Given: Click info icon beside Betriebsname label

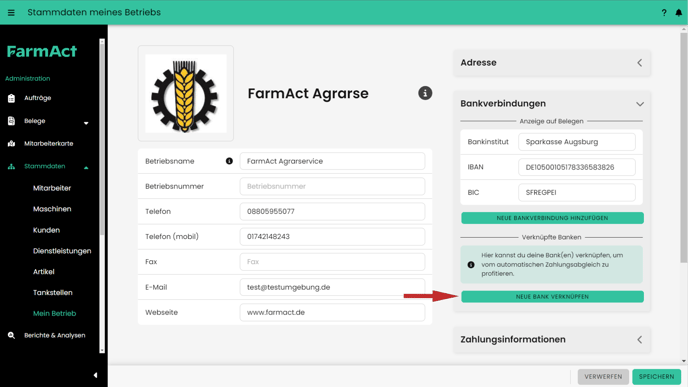Looking at the screenshot, I should 229,161.
